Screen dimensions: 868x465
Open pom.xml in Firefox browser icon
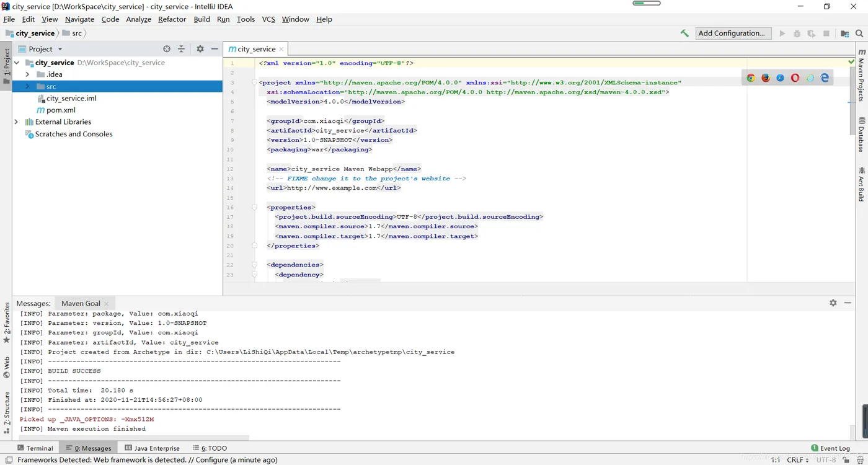tap(766, 78)
